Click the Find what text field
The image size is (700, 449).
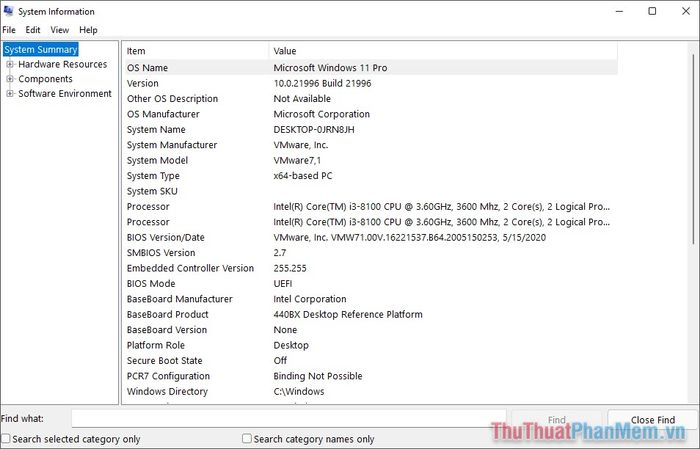tap(288, 419)
